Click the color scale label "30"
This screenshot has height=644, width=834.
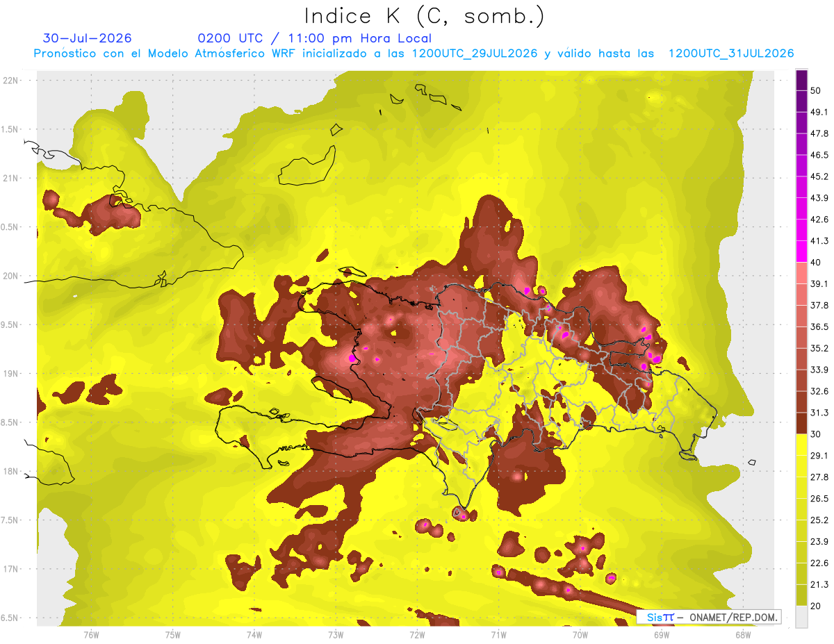coord(816,434)
